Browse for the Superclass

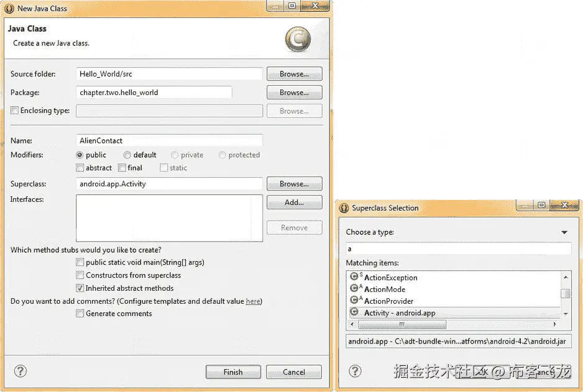tap(295, 184)
